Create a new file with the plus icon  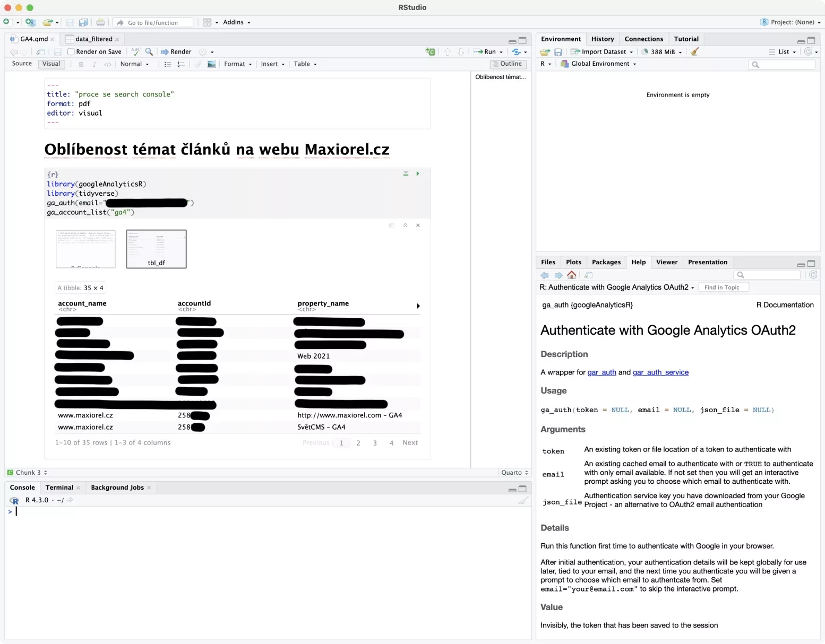[x=6, y=22]
